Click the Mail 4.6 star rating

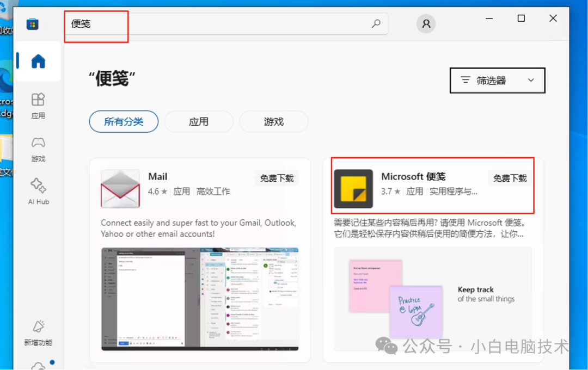157,192
